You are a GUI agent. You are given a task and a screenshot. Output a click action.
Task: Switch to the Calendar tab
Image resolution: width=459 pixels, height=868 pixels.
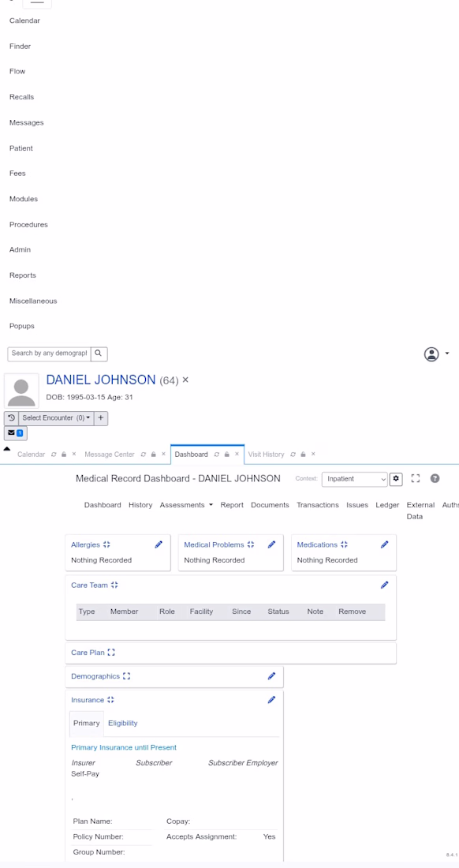click(x=31, y=455)
